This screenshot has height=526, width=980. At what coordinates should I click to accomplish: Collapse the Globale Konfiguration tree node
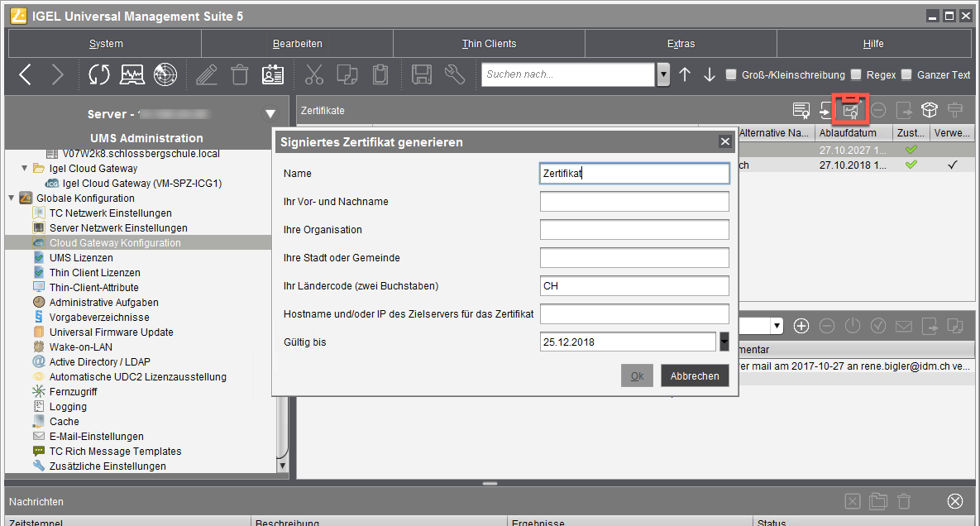(10, 198)
